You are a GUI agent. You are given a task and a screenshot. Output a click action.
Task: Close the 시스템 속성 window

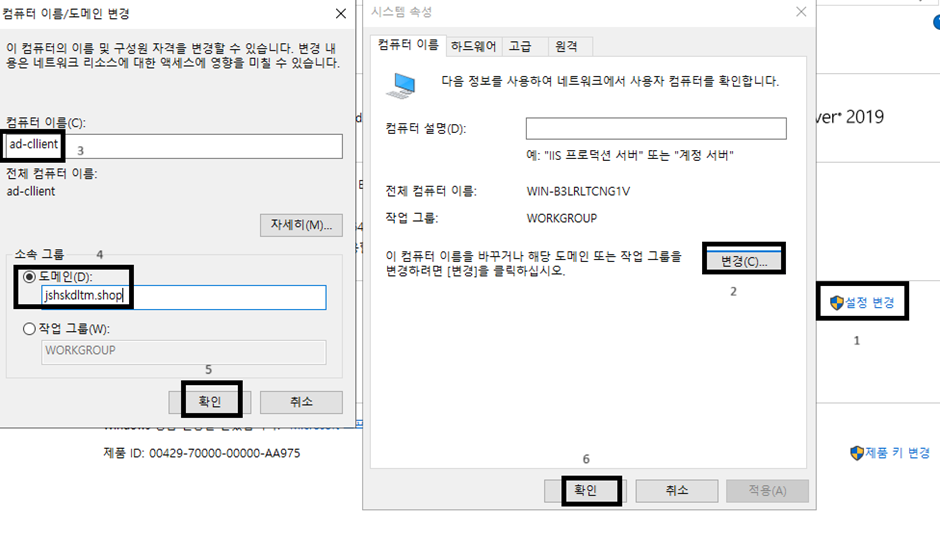[x=800, y=12]
